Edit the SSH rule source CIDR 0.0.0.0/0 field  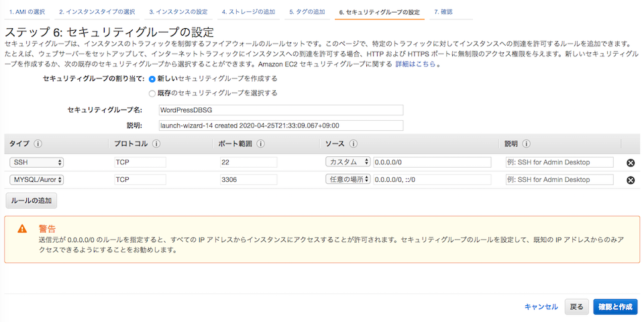click(x=432, y=162)
